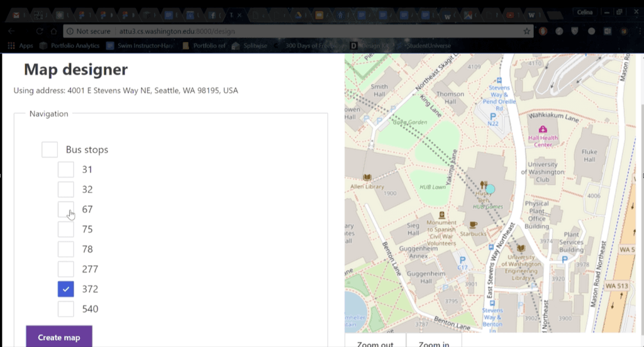Open the Swim Instructor bookmark
The width and height of the screenshot is (644, 347).
click(140, 45)
